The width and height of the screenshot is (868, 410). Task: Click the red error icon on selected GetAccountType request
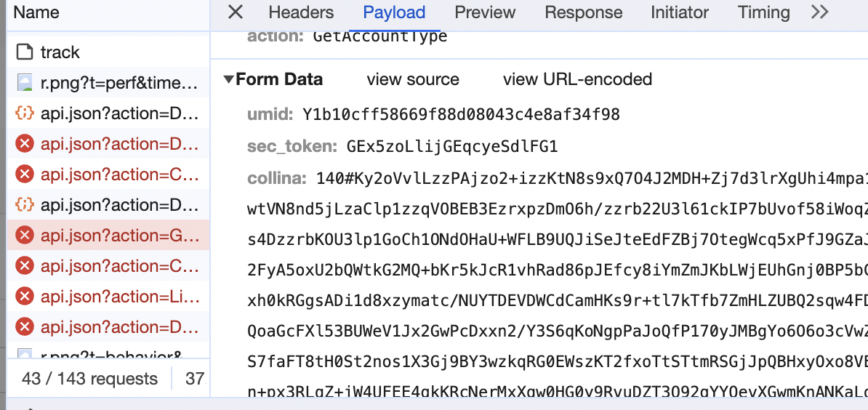(25, 236)
